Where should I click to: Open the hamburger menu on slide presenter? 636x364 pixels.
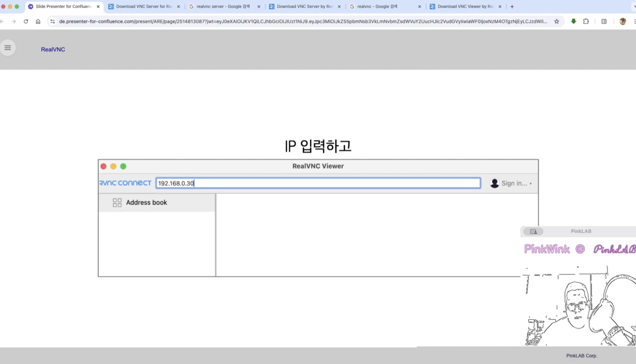point(8,48)
